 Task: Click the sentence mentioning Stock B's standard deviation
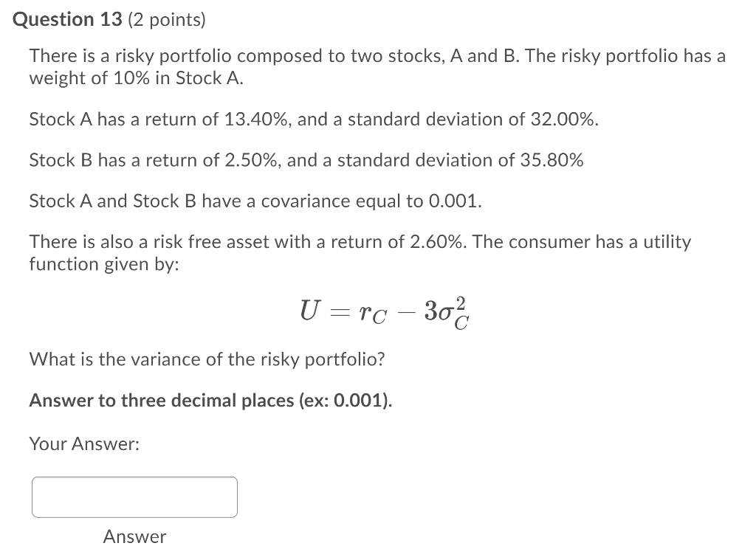pyautogui.click(x=306, y=160)
